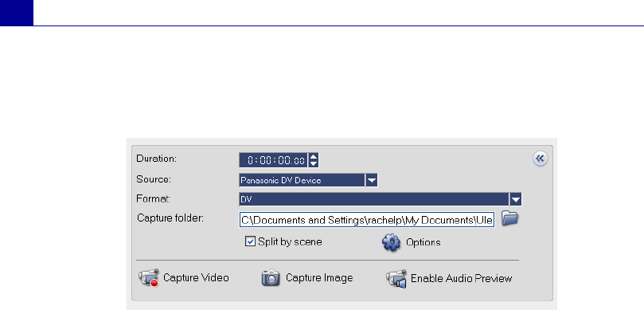Click the Capture Video camcorder icon

coord(149,278)
